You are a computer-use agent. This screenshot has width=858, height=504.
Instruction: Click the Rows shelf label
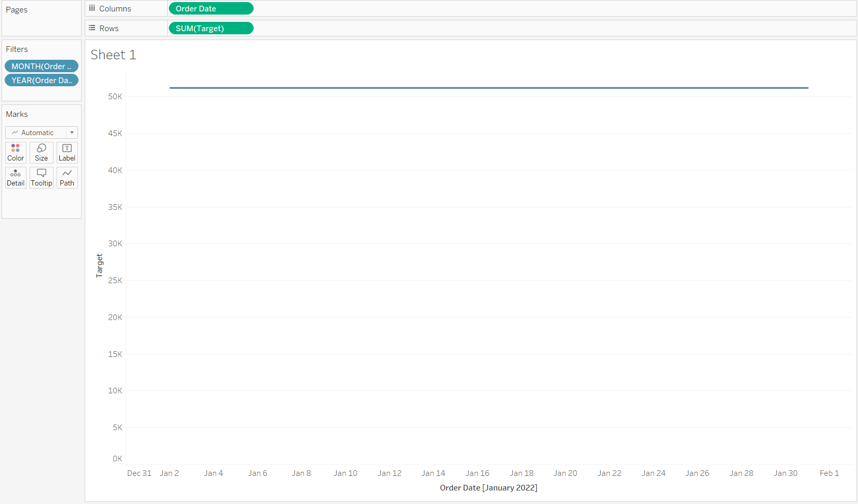click(x=109, y=28)
